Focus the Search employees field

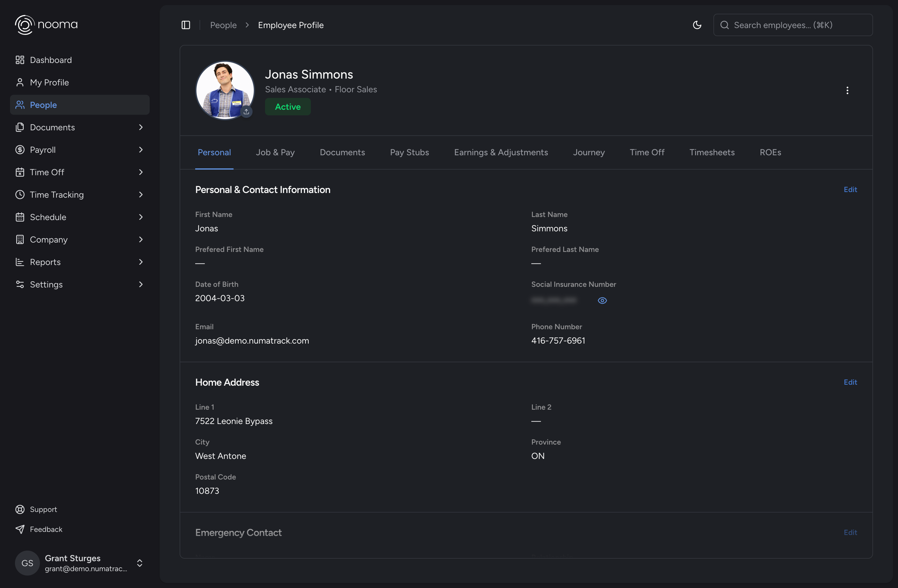[x=793, y=25]
